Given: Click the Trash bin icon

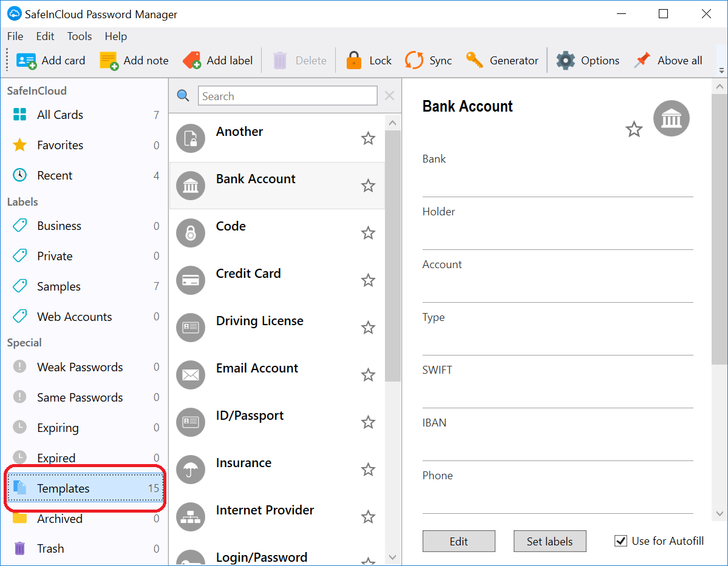Looking at the screenshot, I should (20, 548).
